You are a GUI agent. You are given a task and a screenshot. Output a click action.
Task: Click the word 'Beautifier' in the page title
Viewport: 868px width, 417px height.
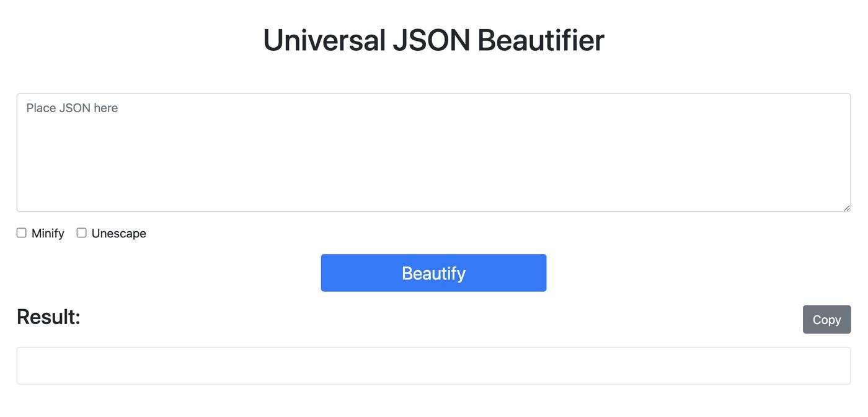pos(541,40)
